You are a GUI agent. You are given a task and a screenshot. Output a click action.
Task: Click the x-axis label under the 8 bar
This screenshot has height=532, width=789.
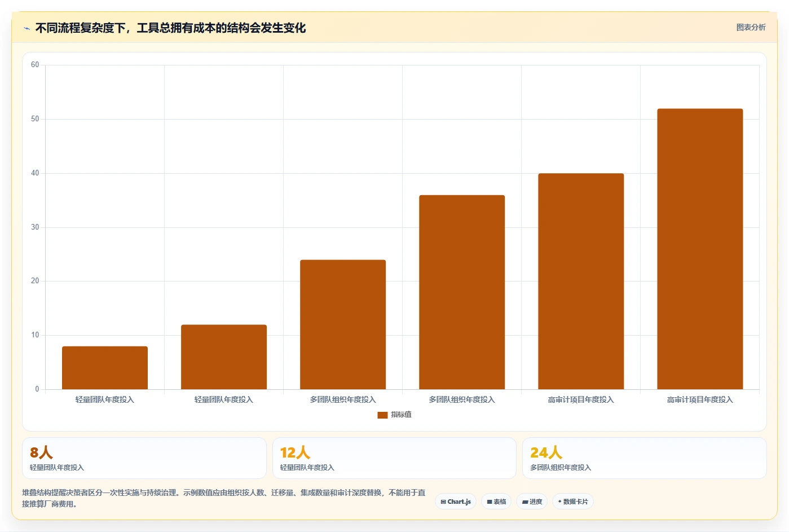pyautogui.click(x=105, y=399)
